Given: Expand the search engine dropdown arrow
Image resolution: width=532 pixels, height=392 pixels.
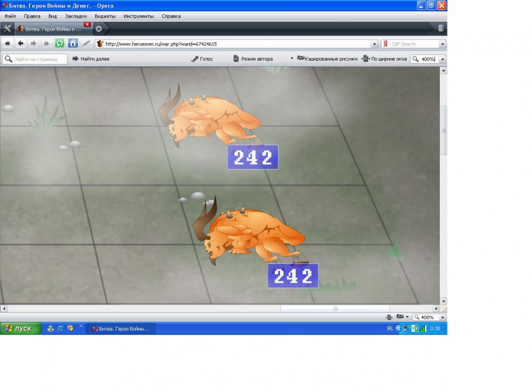Looking at the screenshot, I should click(x=442, y=44).
